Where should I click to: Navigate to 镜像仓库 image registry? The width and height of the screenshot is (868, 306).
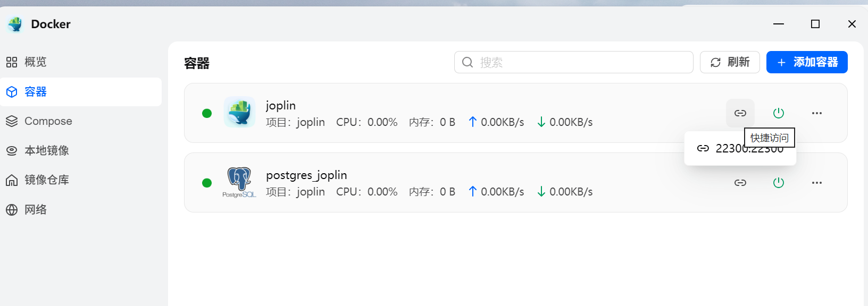tap(46, 180)
